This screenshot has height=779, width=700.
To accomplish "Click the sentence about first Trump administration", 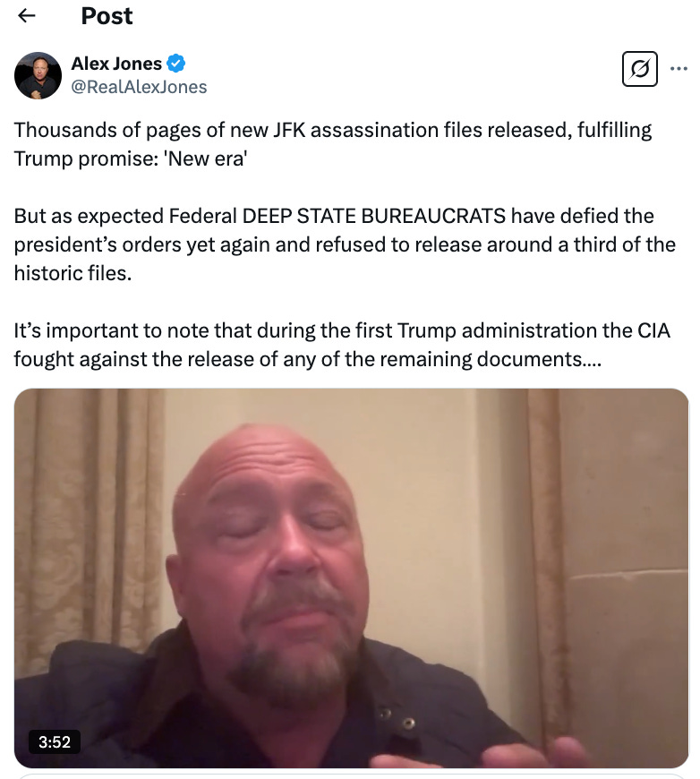I will coord(342,331).
